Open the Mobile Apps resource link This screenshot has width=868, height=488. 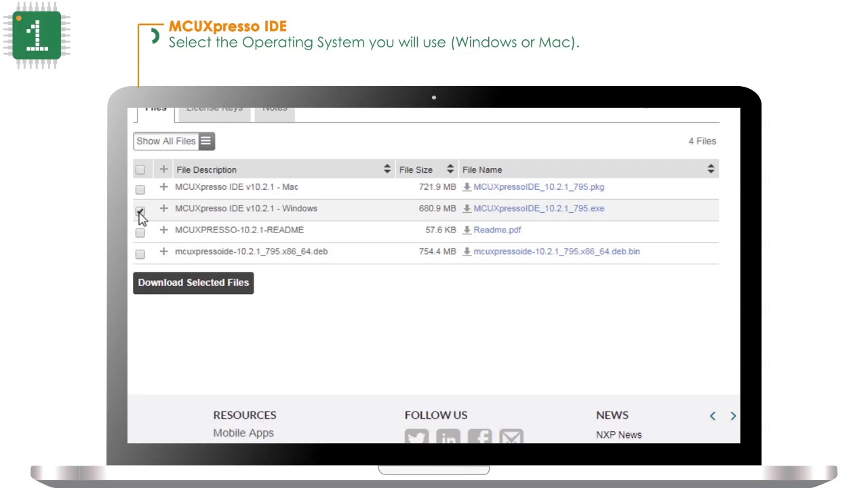pos(243,433)
